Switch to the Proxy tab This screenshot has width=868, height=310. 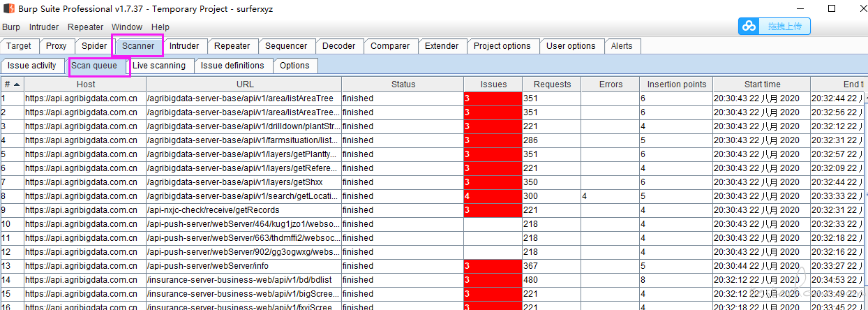click(x=57, y=46)
